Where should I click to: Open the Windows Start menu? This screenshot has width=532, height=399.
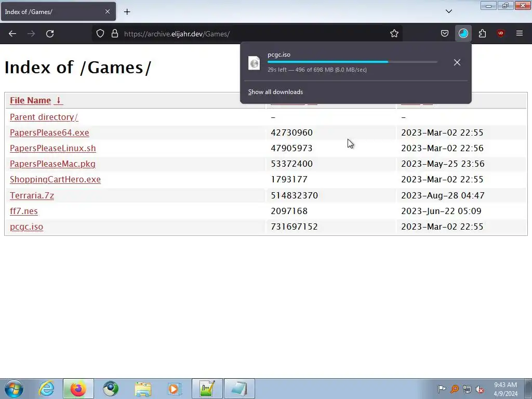coord(14,389)
